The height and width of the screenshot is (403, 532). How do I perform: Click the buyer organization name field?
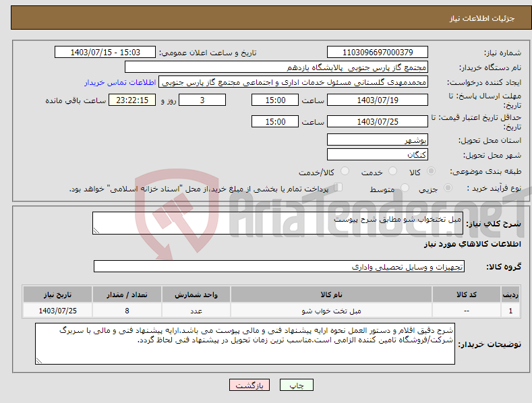pos(276,67)
